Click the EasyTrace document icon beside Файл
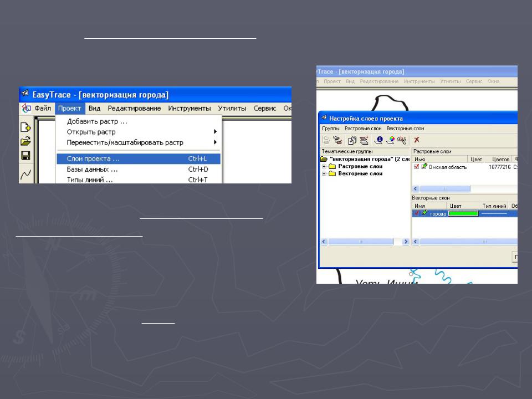Image resolution: width=532 pixels, height=399 pixels. click(x=26, y=108)
